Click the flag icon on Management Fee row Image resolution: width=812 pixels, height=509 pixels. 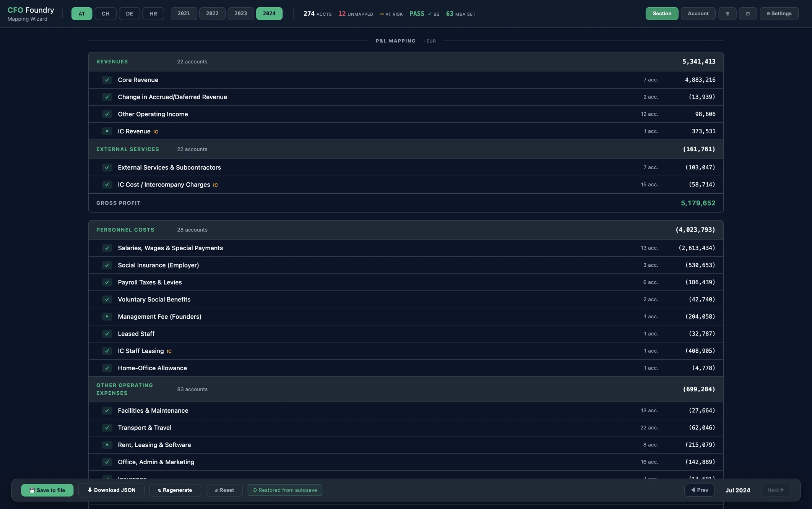click(107, 317)
